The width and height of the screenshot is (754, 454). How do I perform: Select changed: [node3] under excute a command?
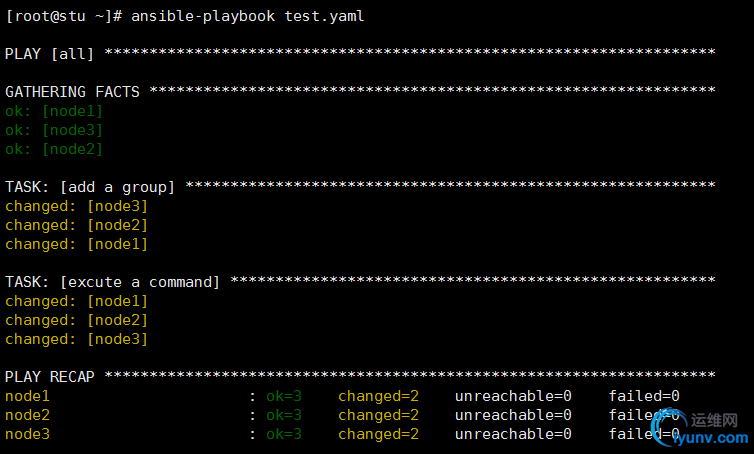point(76,339)
